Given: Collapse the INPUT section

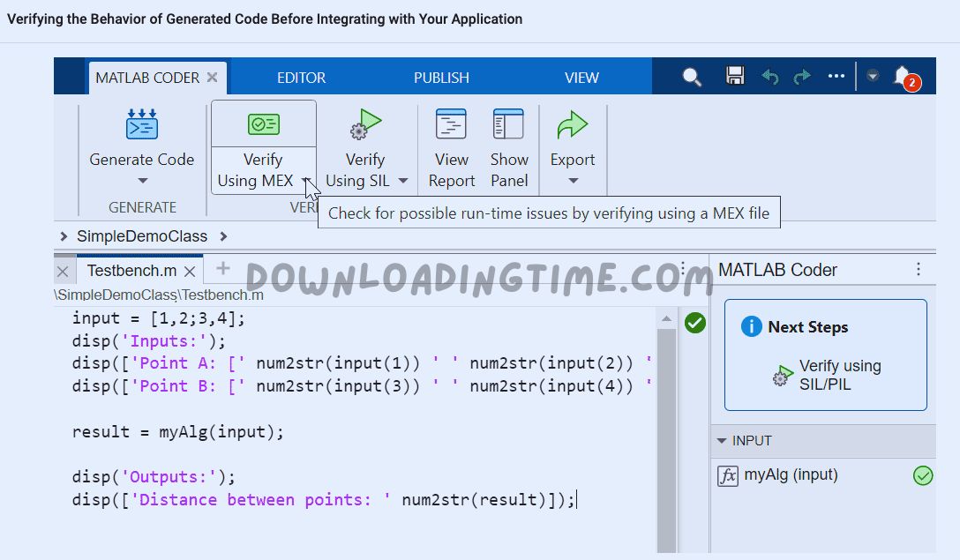Looking at the screenshot, I should click(722, 441).
